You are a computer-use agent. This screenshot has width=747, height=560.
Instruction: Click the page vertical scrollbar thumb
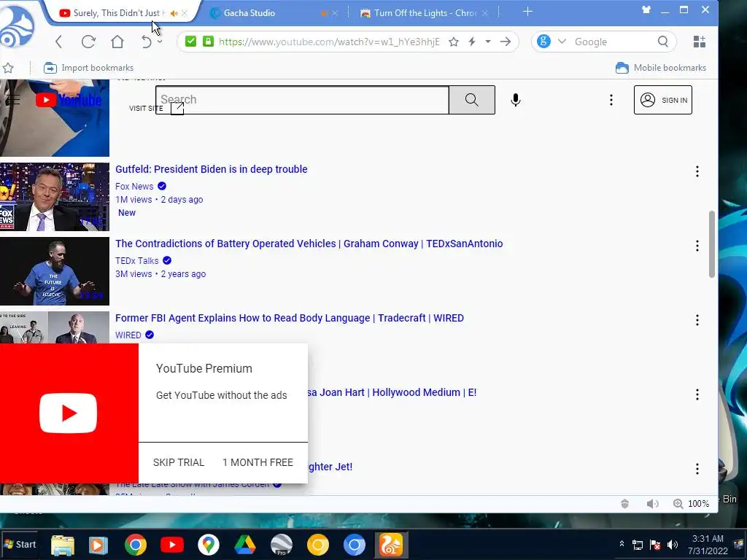click(712, 244)
